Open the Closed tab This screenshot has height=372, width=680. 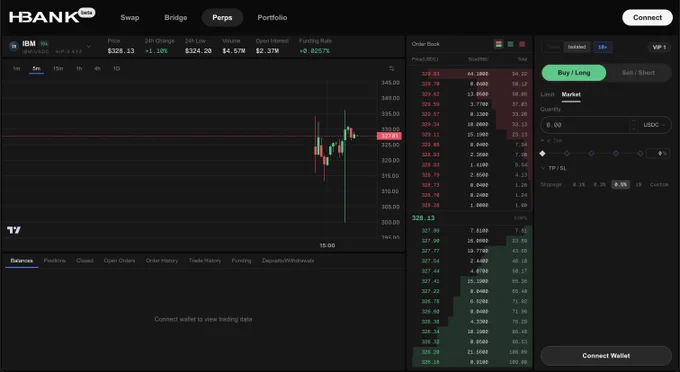pyautogui.click(x=85, y=261)
